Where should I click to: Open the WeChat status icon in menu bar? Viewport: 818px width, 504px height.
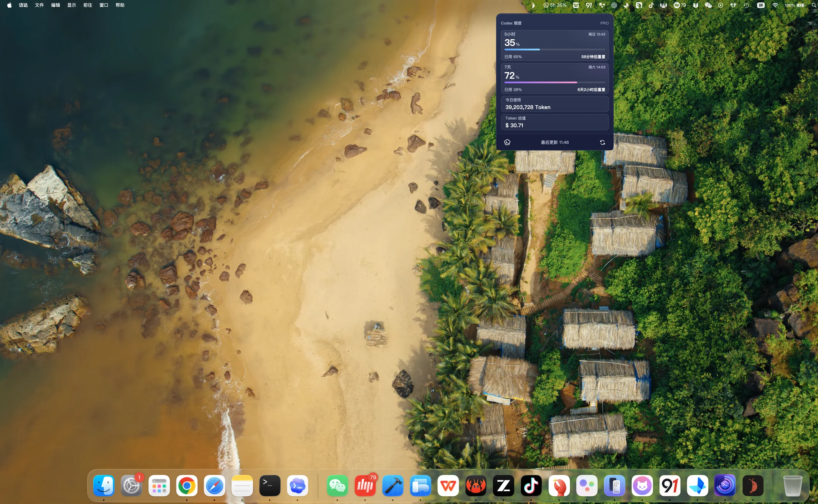708,5
